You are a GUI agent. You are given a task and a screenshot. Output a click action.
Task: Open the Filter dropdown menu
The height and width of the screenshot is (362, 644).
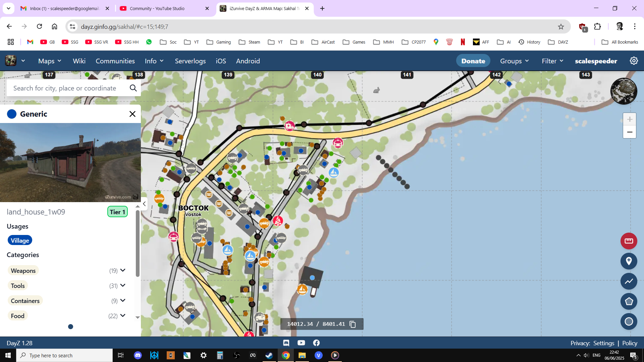coord(552,61)
